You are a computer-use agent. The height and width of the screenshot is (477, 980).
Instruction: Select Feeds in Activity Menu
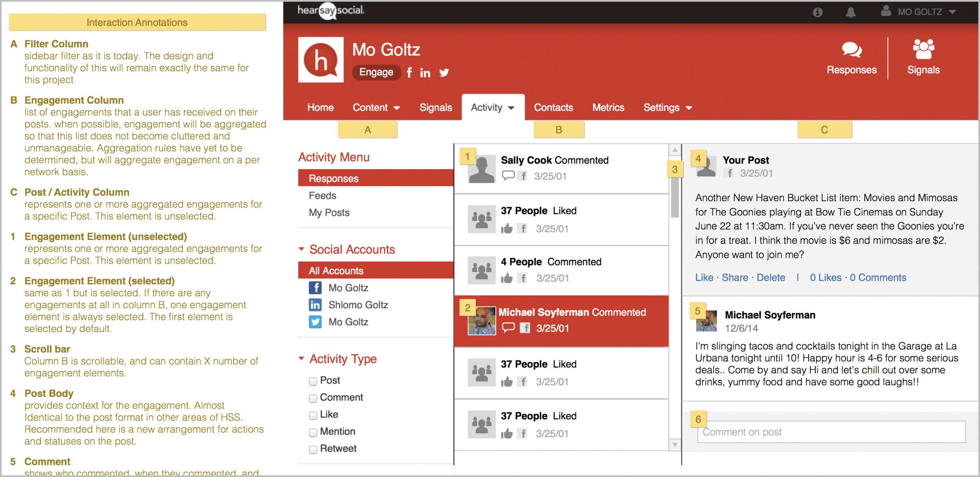coord(322,195)
